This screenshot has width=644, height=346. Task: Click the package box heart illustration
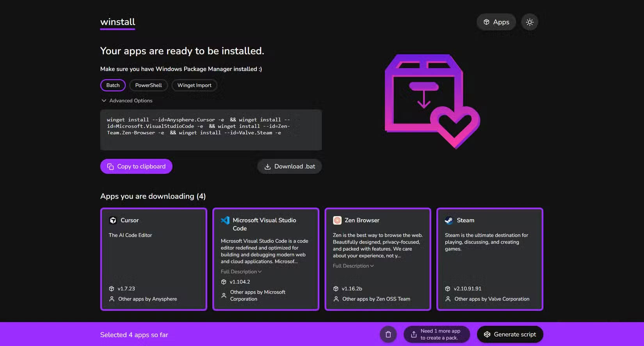(432, 101)
